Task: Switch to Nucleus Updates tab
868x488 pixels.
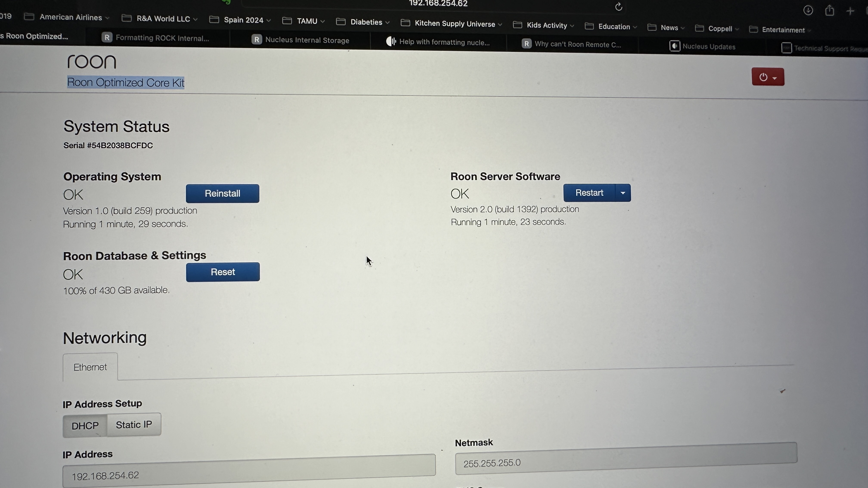Action: pyautogui.click(x=702, y=46)
